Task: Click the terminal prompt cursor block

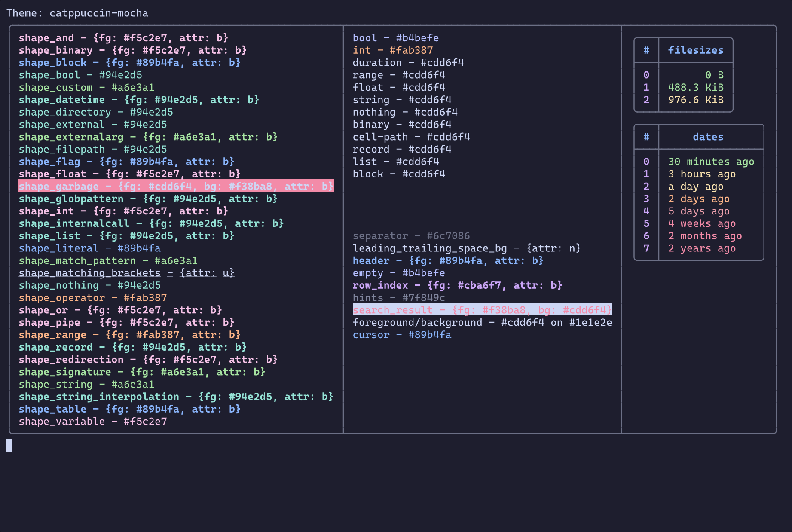Action: (x=9, y=445)
